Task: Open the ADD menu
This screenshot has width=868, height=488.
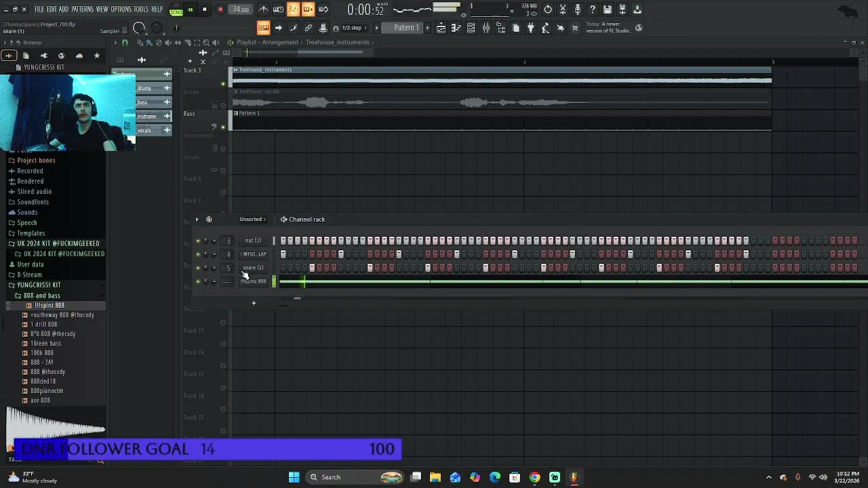Action: point(64,9)
